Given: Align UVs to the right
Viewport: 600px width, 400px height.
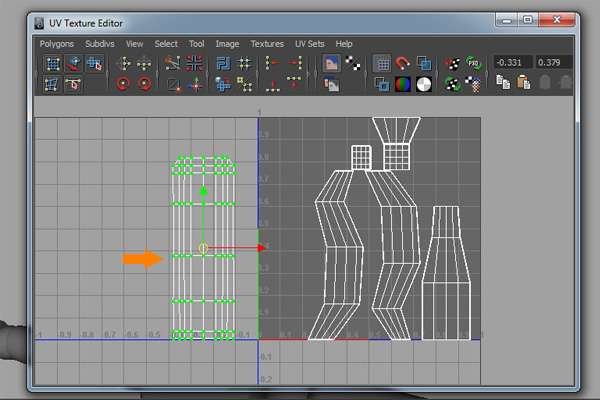Looking at the screenshot, I should (x=294, y=63).
